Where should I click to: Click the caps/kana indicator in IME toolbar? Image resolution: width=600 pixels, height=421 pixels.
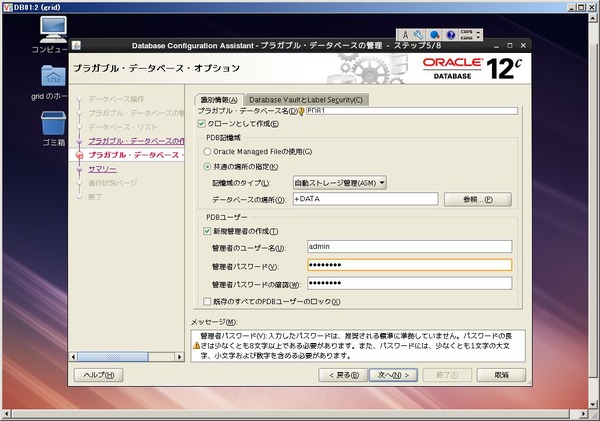tap(466, 35)
